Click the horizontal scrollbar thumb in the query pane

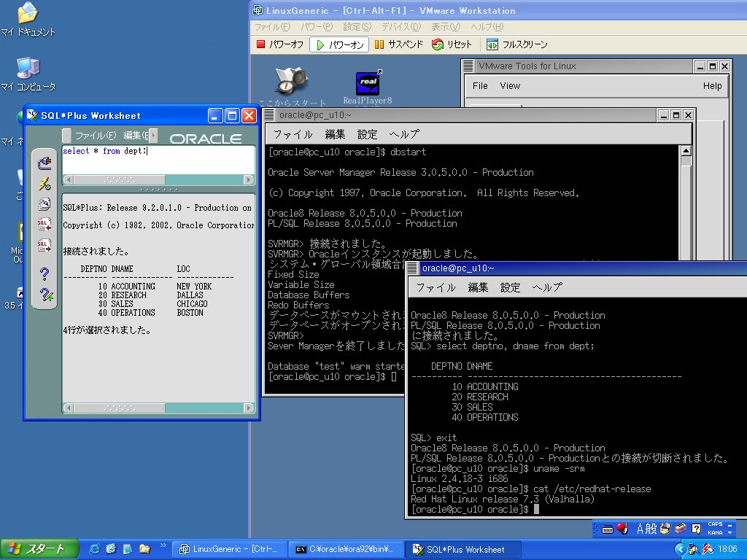[x=119, y=180]
